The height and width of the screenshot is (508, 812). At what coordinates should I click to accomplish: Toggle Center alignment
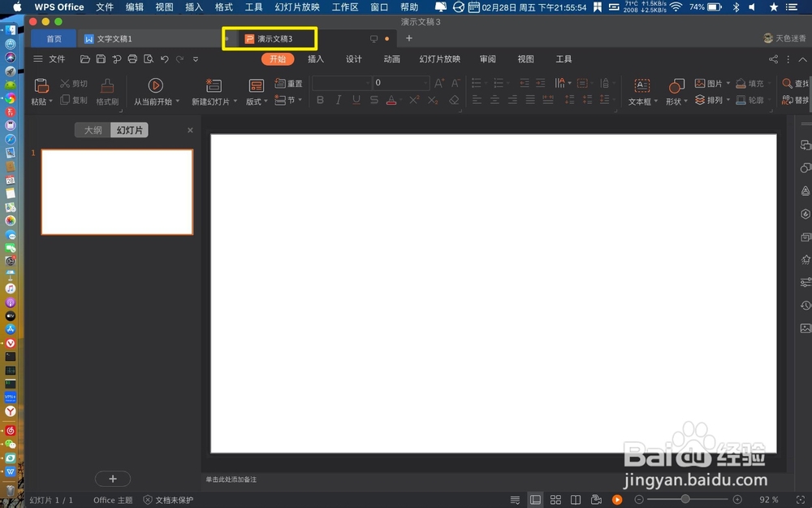coord(495,100)
